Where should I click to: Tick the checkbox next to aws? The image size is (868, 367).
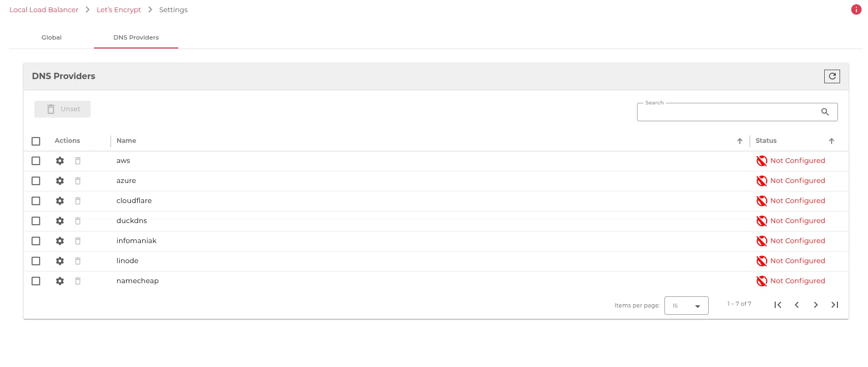[x=36, y=161]
